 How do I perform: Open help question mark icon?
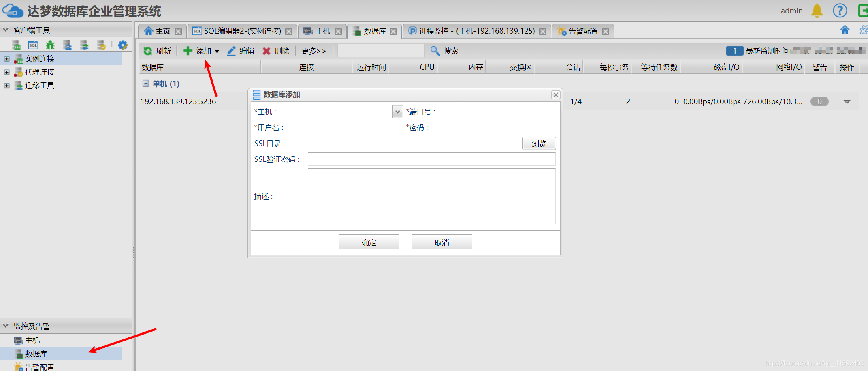click(x=840, y=11)
